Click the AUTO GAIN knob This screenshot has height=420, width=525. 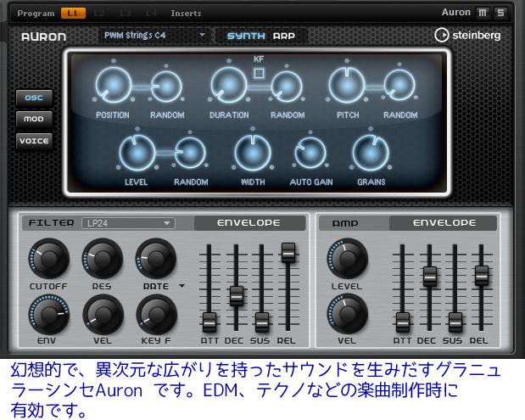[310, 153]
